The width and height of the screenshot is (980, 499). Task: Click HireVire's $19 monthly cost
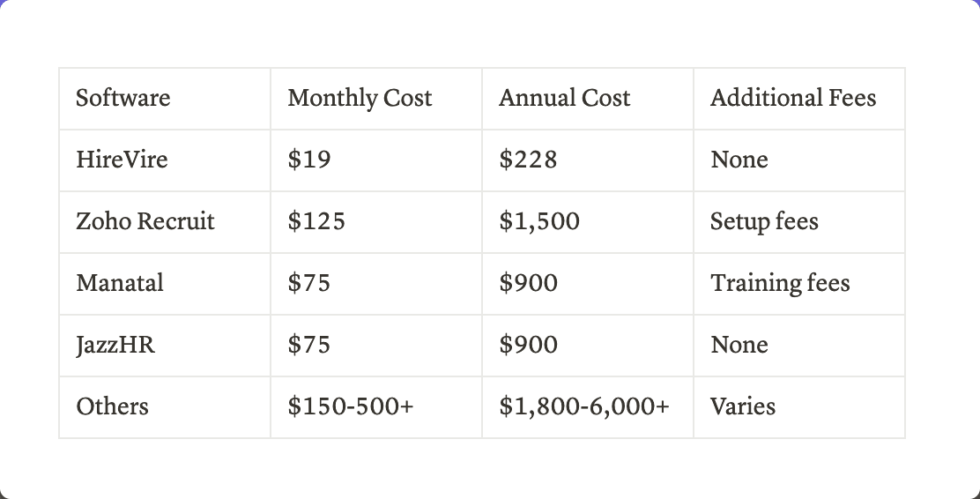(308, 160)
